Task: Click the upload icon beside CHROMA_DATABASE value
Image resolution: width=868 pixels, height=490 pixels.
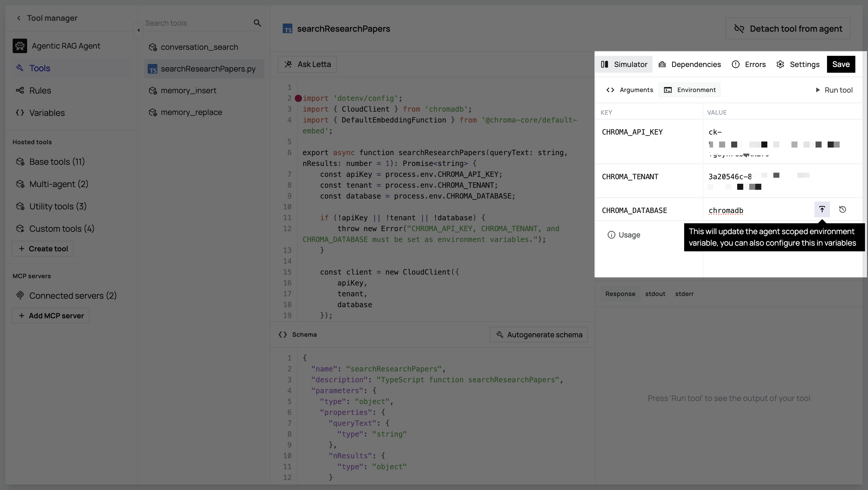Action: (822, 209)
